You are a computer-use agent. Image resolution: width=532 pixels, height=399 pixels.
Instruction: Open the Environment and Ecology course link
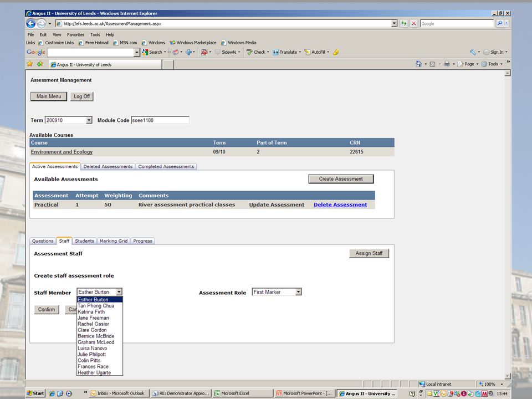(62, 152)
